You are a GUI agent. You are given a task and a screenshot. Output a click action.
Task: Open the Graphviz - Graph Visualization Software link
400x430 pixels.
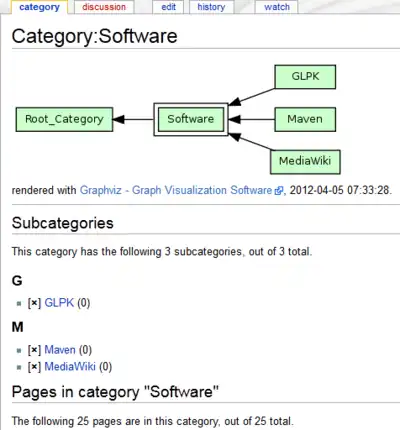tap(176, 190)
